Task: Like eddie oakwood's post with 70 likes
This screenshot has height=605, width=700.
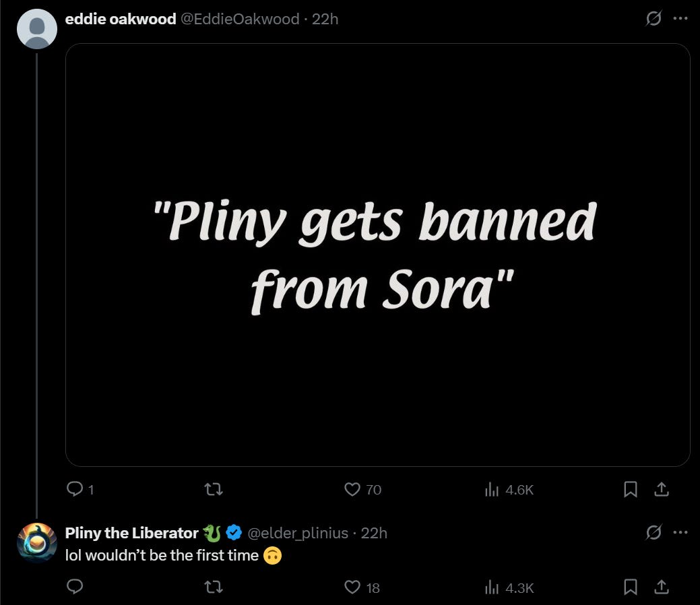Action: [x=352, y=490]
